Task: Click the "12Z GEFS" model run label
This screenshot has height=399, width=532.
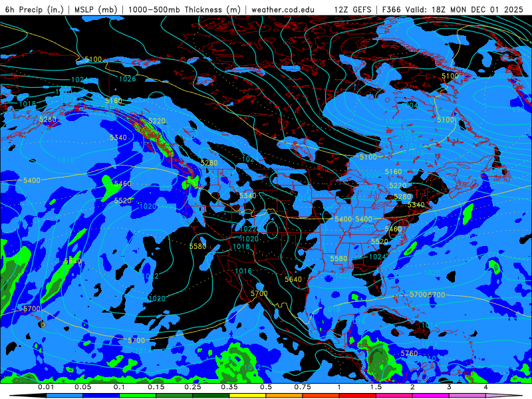Action: click(x=353, y=9)
